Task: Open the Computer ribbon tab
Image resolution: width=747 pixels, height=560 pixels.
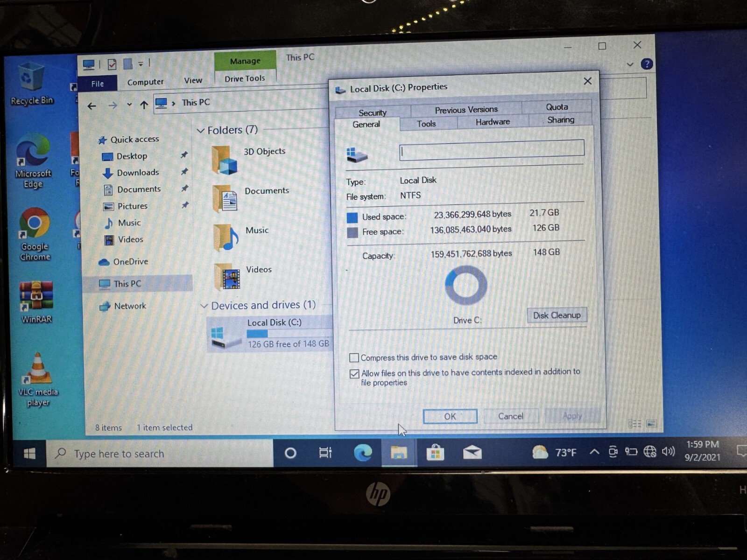Action: (145, 82)
